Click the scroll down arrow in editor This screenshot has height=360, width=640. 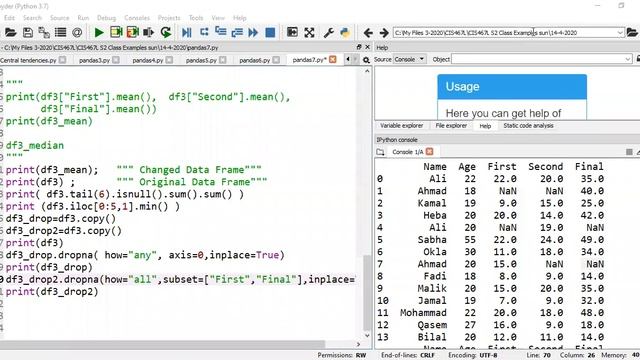tap(367, 336)
